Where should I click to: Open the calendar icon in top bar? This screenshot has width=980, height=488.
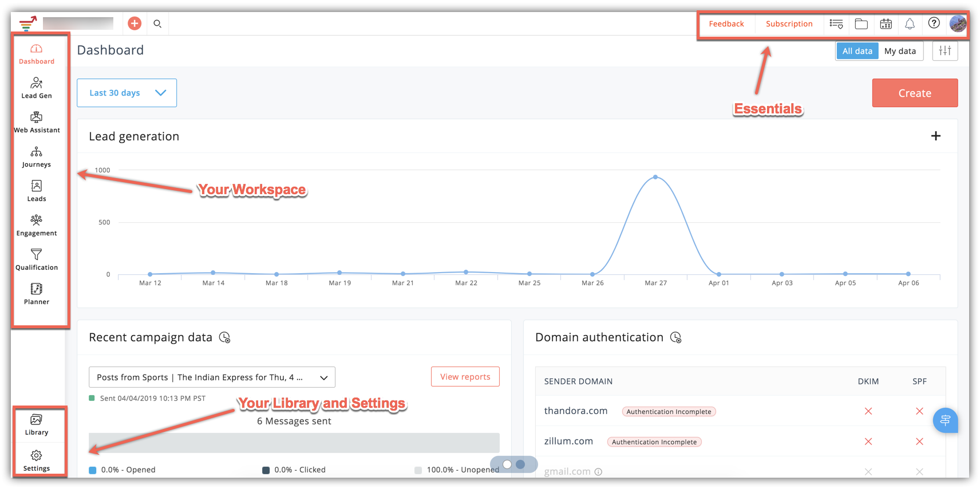[886, 23]
